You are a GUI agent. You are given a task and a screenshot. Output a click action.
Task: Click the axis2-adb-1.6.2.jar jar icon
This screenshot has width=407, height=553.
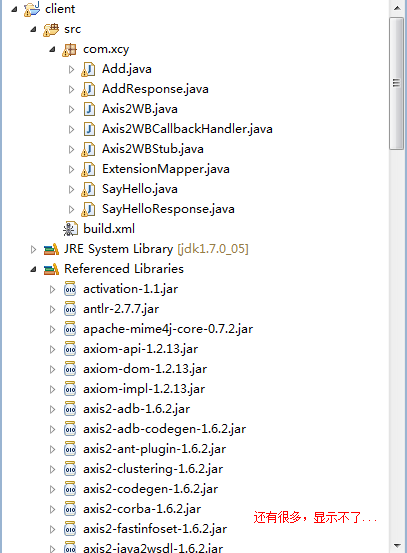point(70,409)
